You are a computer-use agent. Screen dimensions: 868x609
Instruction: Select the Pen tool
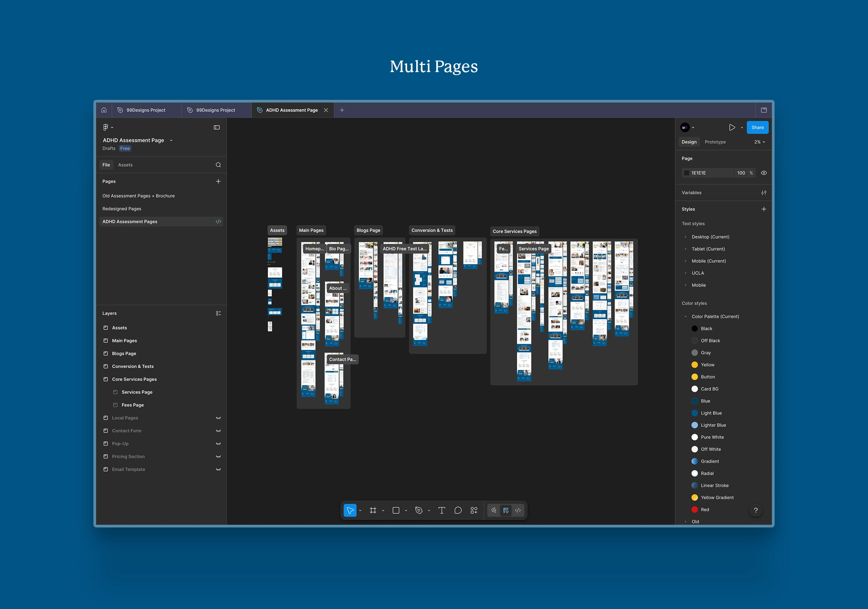(x=419, y=510)
